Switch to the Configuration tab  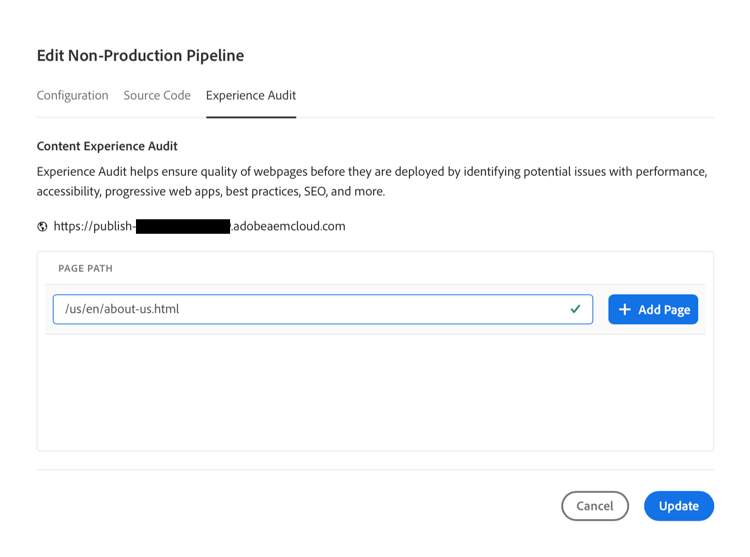(x=72, y=96)
